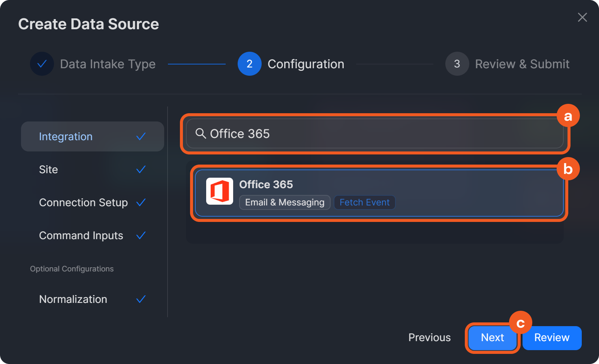Click the Optional Configurations heading
Screen dimensions: 599x364
[72, 269]
